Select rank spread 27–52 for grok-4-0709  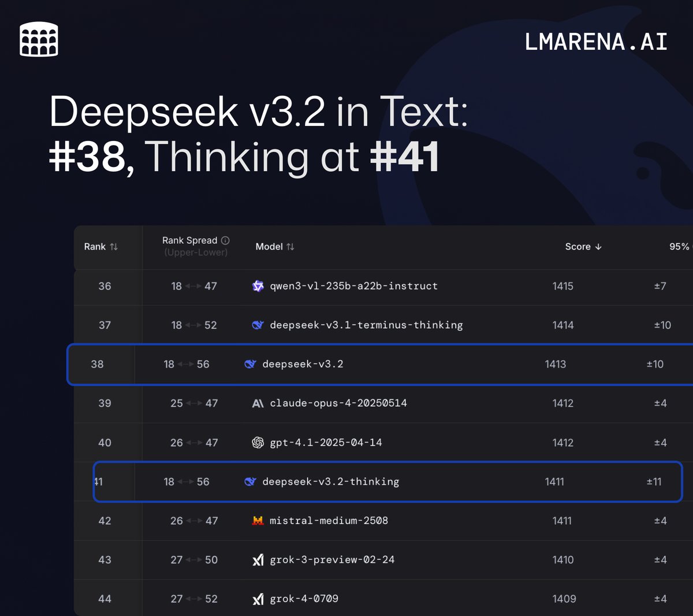point(194,599)
